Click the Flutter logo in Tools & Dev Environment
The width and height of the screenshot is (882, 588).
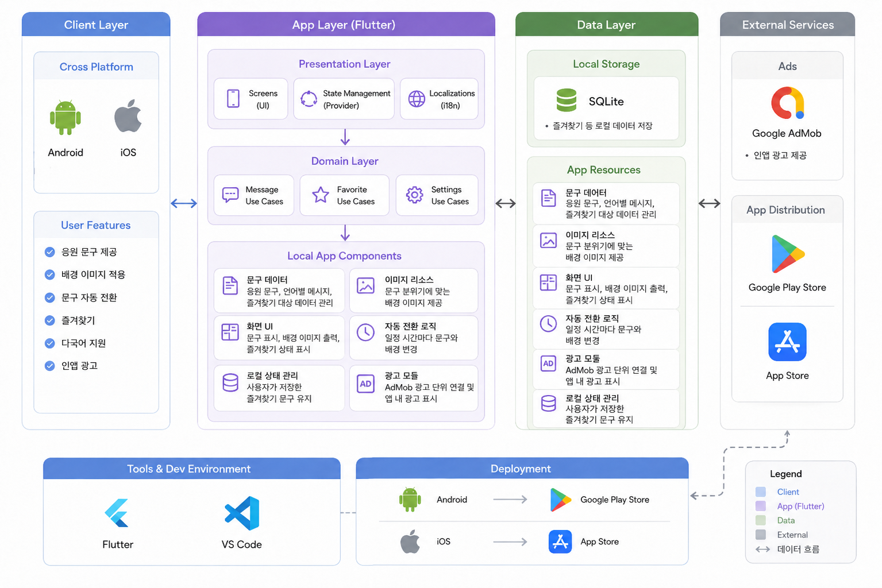pos(117,513)
